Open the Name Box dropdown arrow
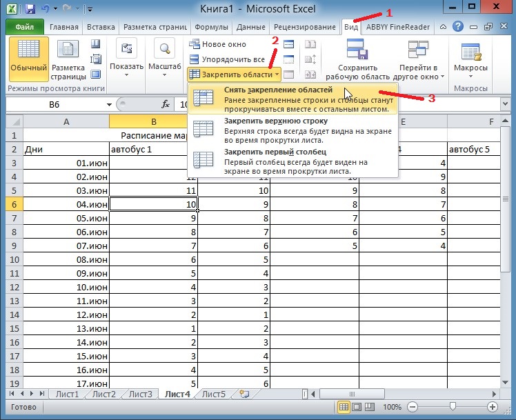Image resolution: width=516 pixels, height=420 pixels. point(109,105)
